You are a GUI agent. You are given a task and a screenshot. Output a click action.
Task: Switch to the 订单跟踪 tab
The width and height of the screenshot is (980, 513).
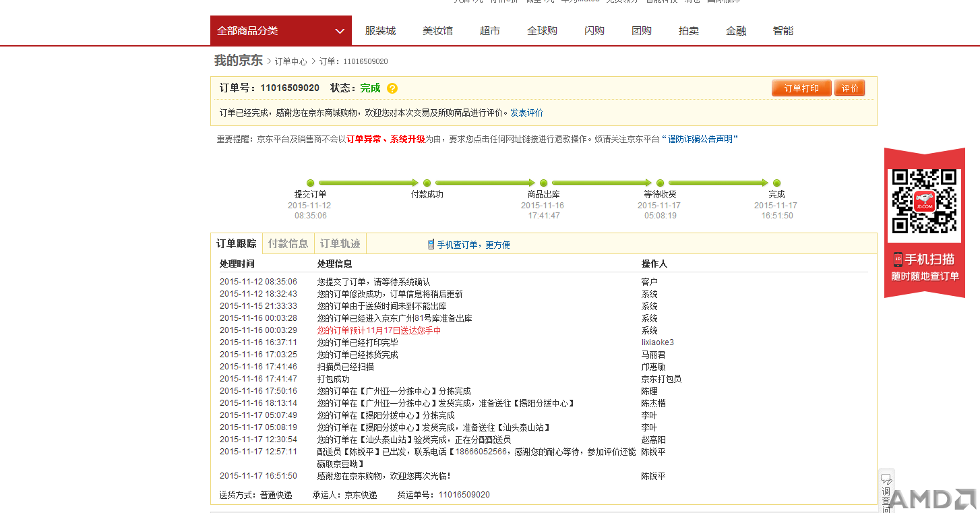(x=236, y=243)
